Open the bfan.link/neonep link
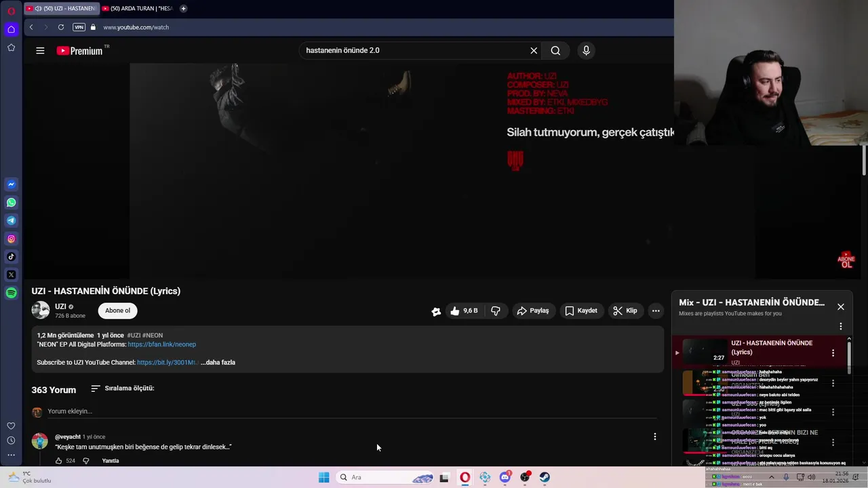This screenshot has height=488, width=868. click(161, 344)
